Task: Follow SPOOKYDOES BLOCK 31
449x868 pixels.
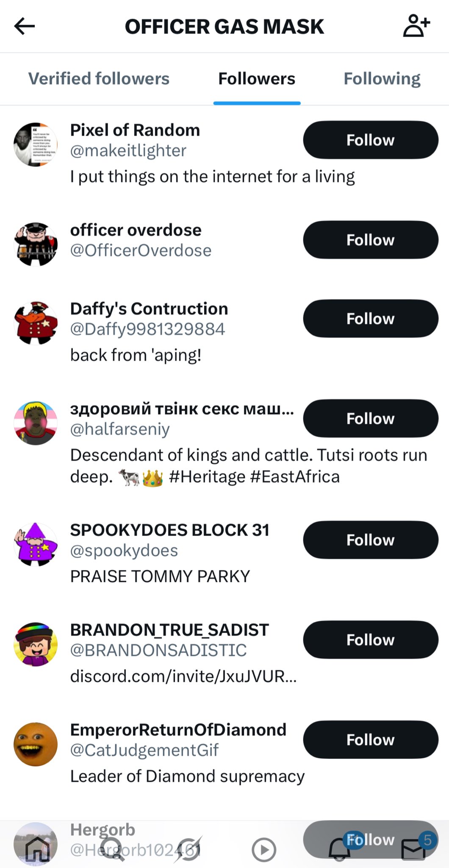Action: pos(371,540)
